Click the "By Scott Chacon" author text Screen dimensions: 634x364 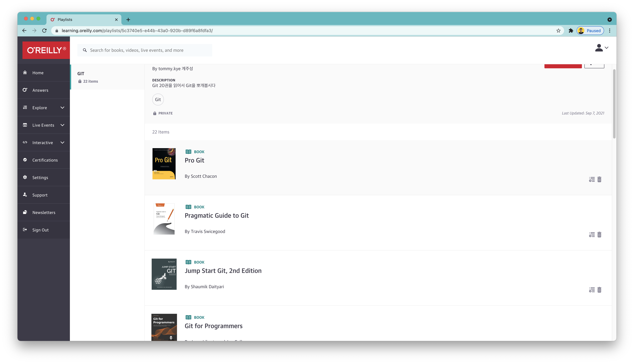pyautogui.click(x=201, y=176)
